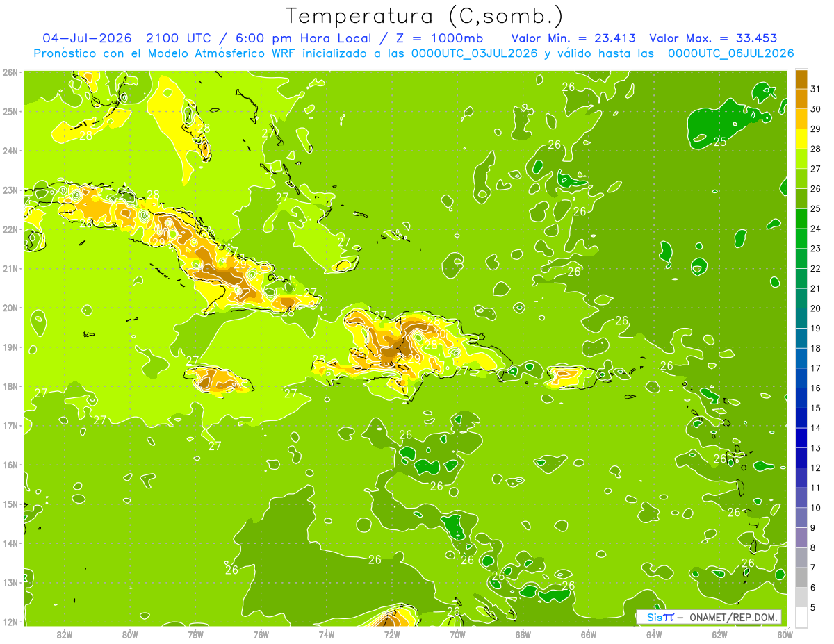
Task: Click the legend scale label "16"
Action: [816, 388]
